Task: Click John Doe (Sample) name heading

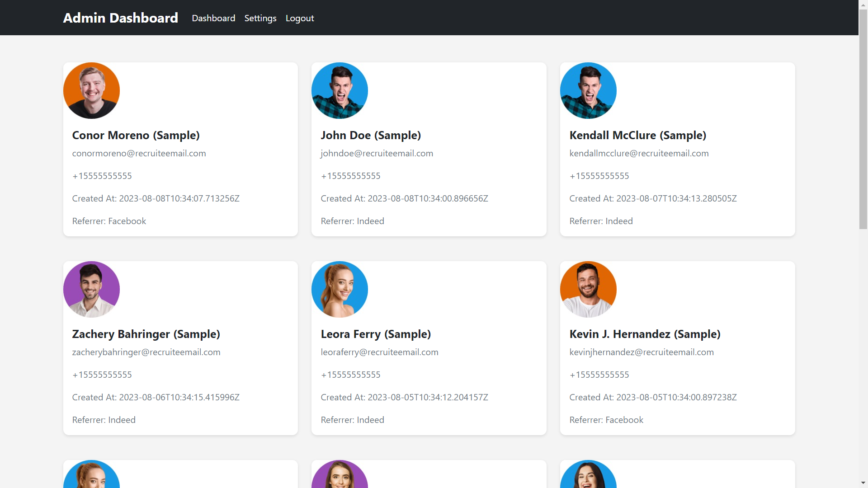Action: [x=371, y=135]
